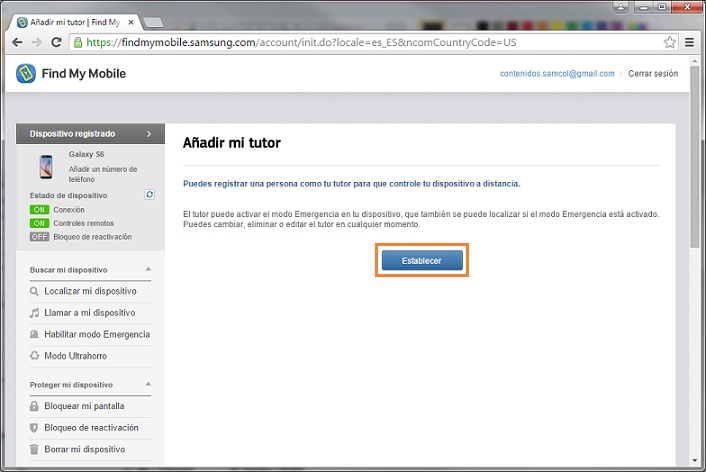
Task: Click the trash icon beside Borrar mi dispositivo
Action: click(x=34, y=449)
